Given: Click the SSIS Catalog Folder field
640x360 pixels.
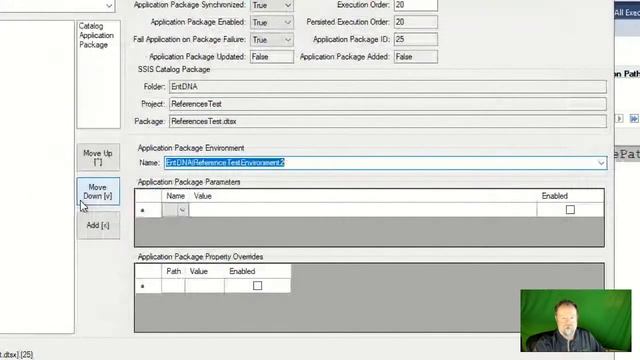Looking at the screenshot, I should [x=388, y=87].
